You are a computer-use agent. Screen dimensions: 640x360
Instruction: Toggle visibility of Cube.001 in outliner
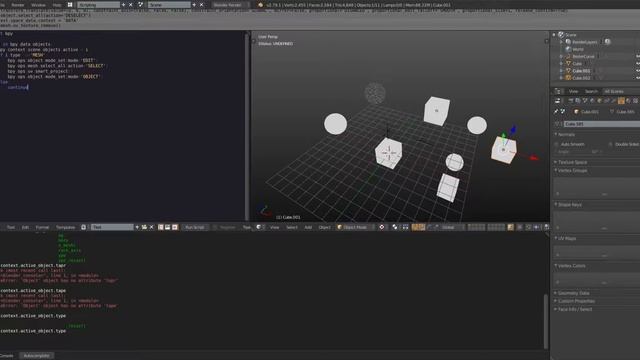click(638, 71)
